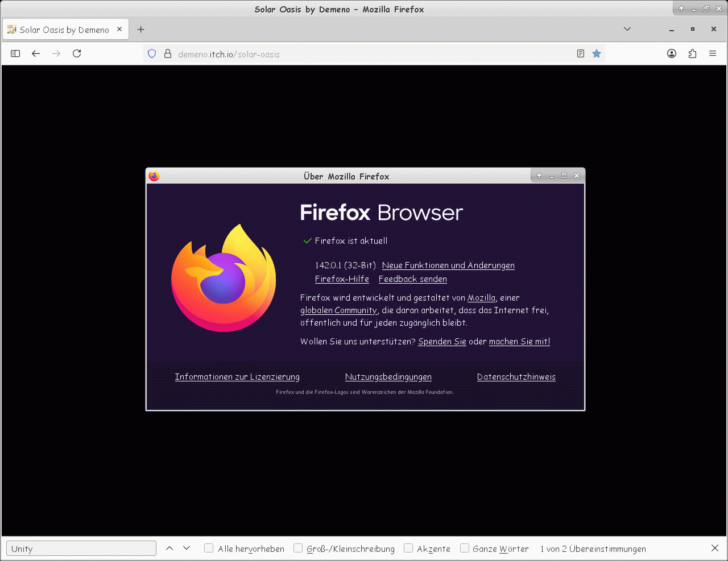The image size is (728, 561).
Task: Open a new tab with plus button
Action: click(x=141, y=30)
